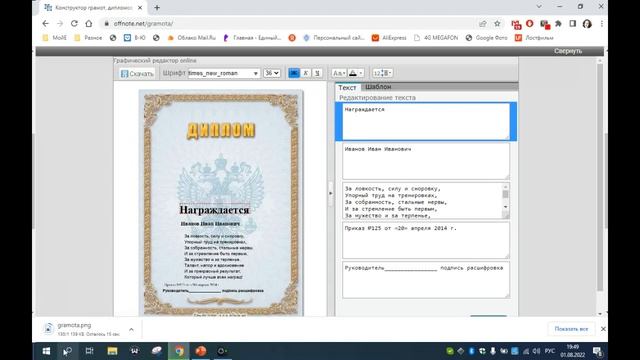Click Показать все downloads button
Screen dimensions: 640x360
coord(571,329)
